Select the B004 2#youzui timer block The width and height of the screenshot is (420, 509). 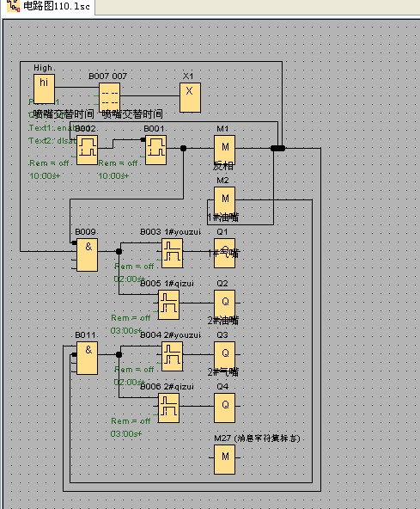click(173, 357)
